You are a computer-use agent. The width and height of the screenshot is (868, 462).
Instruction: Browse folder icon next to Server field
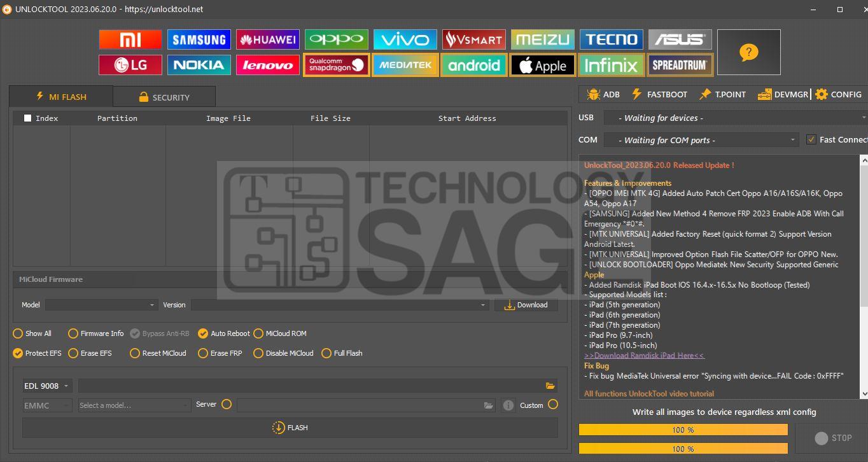(488, 405)
